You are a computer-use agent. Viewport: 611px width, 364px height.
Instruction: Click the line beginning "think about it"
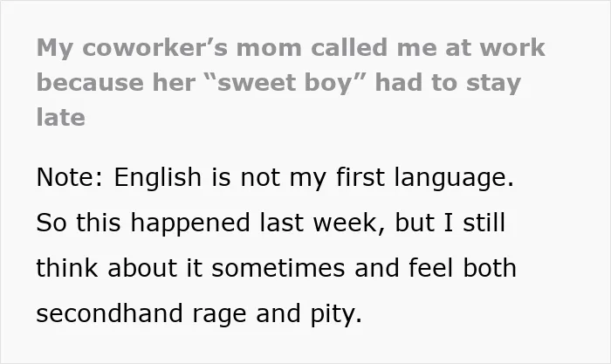coord(277,268)
